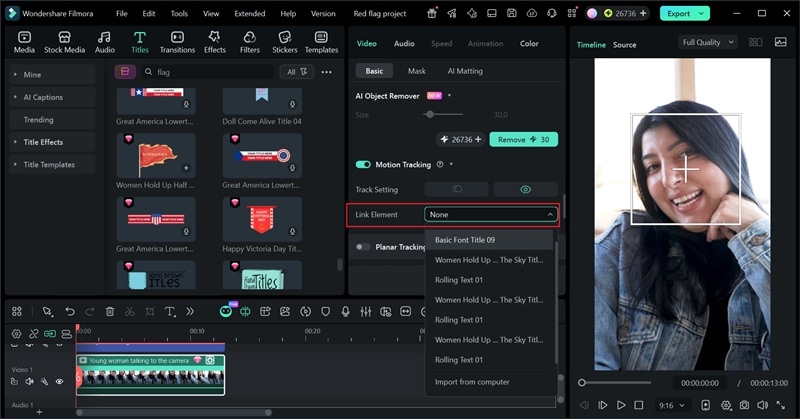Open the Full Quality dropdown
This screenshot has width=800, height=419.
point(708,42)
